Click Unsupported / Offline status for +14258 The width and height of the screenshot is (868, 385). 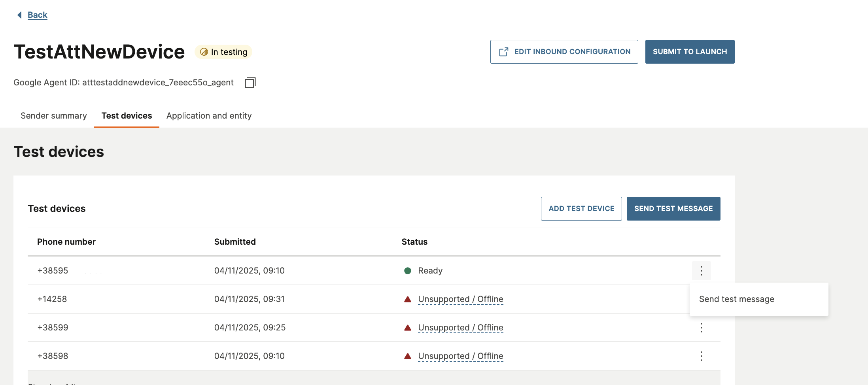(460, 299)
